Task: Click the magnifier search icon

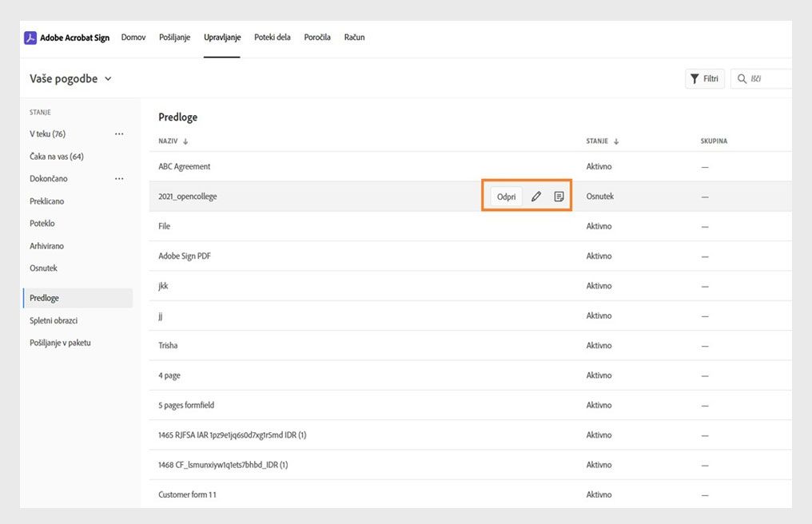Action: (x=742, y=79)
